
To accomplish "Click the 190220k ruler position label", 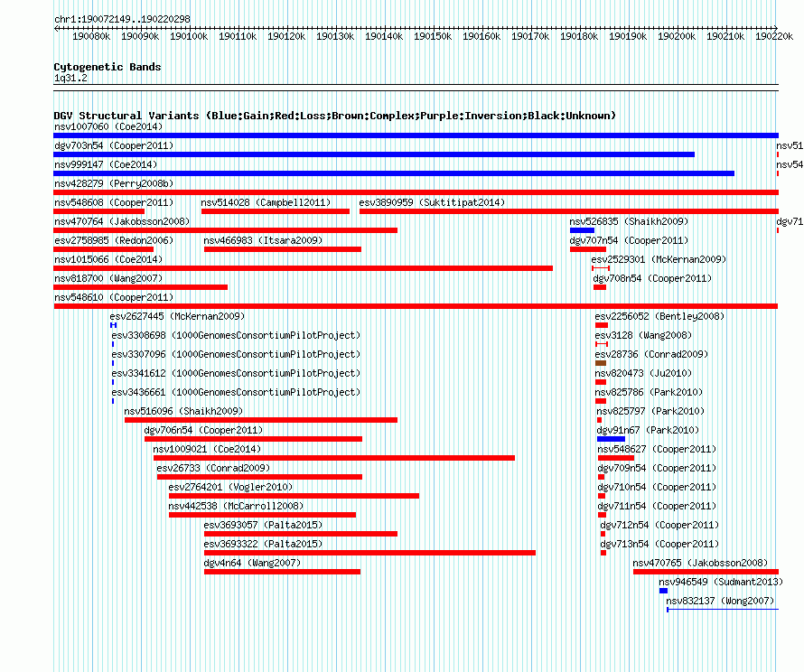I will 774,36.
